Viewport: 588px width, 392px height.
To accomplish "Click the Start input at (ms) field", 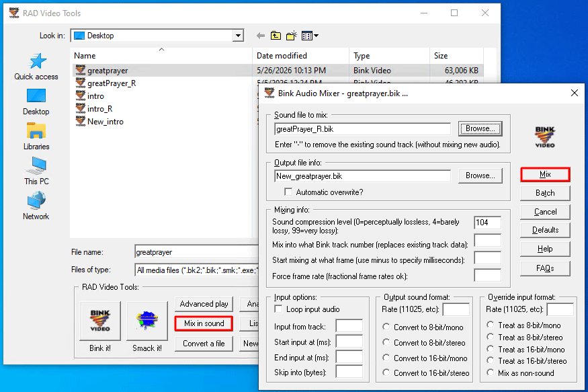I will point(349,342).
